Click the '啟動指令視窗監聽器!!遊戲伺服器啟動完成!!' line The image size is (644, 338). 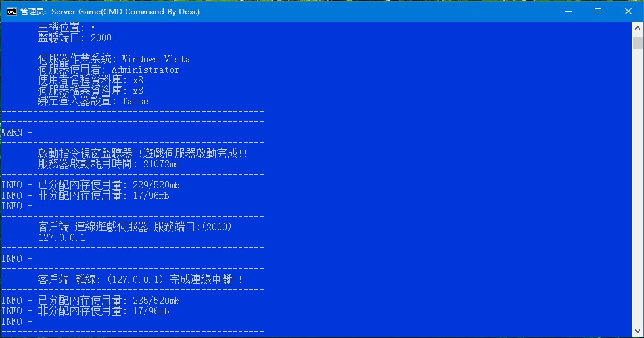143,154
